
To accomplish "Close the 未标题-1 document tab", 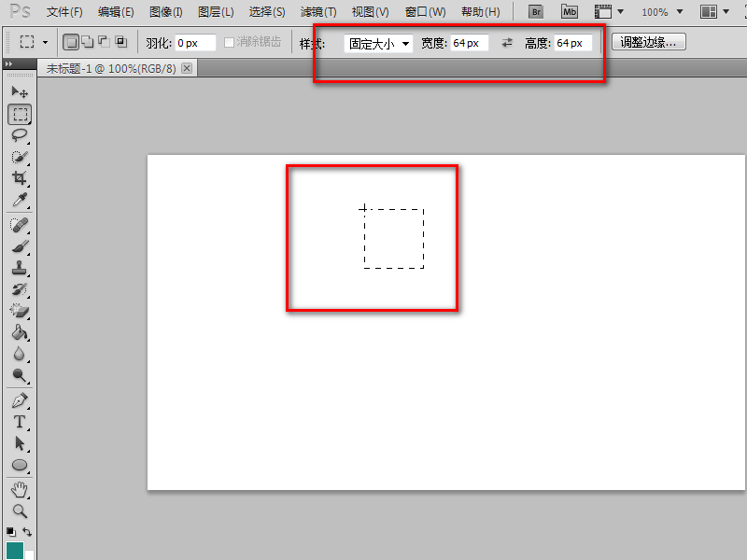I will click(x=188, y=68).
